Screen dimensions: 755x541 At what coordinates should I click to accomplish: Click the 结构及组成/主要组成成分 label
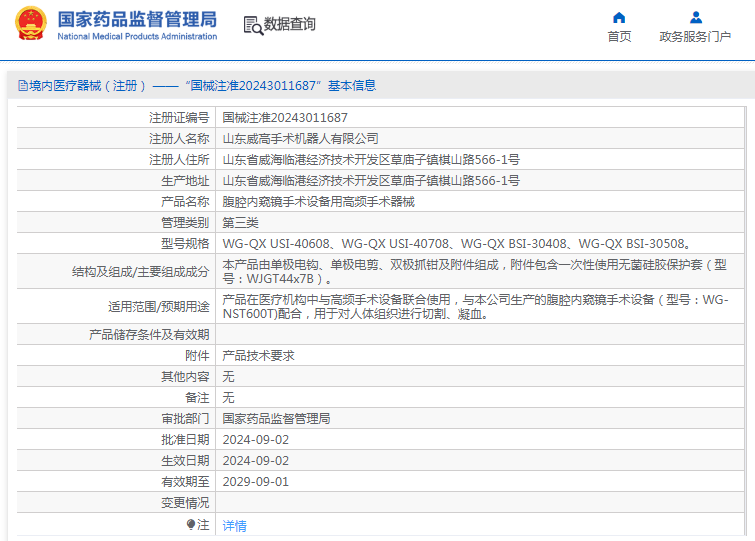pyautogui.click(x=141, y=271)
